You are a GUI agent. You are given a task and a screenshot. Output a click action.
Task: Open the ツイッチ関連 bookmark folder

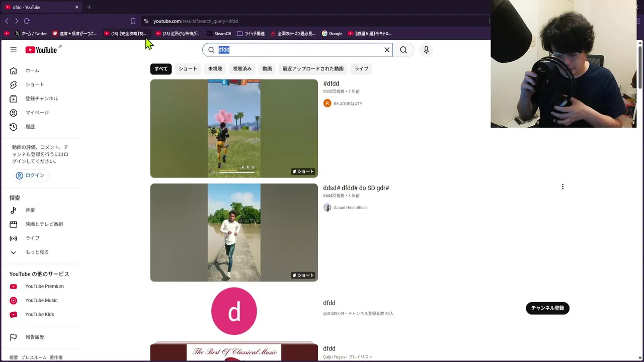(251, 34)
